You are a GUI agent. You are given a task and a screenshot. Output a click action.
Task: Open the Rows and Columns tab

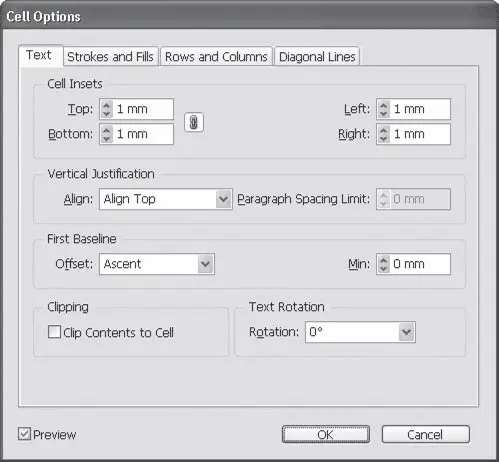click(x=216, y=57)
